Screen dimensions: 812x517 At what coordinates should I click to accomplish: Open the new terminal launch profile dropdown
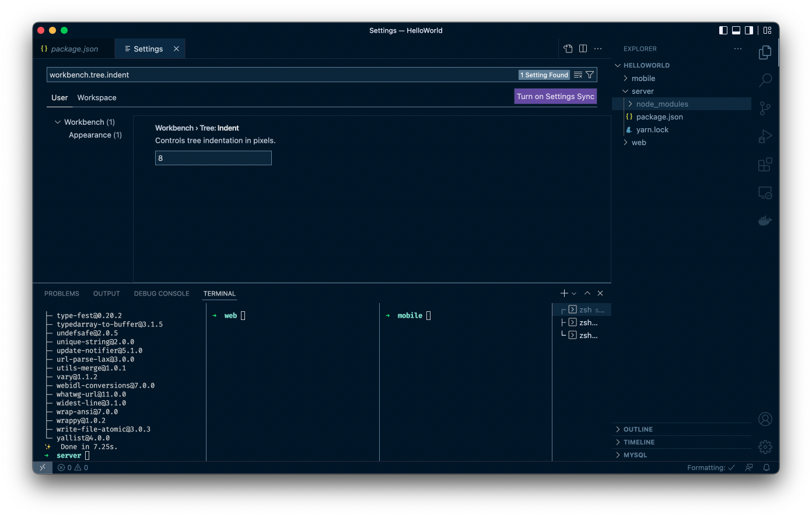point(575,294)
